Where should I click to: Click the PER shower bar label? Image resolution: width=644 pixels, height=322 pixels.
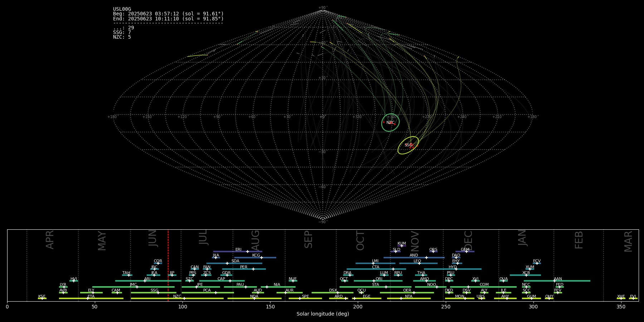[244, 267]
